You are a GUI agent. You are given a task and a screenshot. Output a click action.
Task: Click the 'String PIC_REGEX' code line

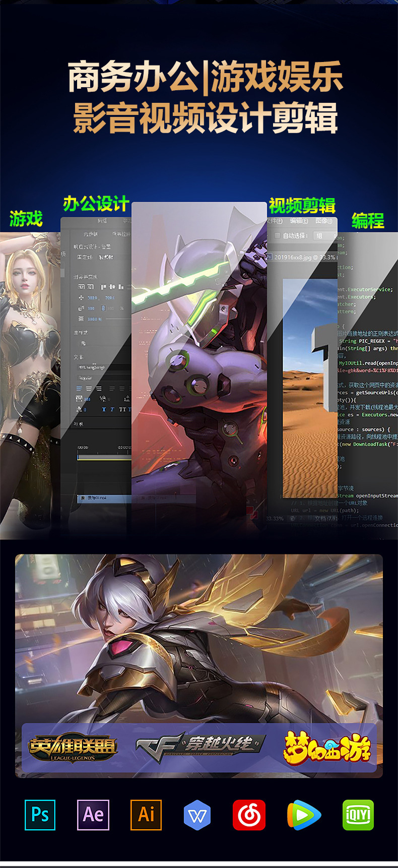368,341
